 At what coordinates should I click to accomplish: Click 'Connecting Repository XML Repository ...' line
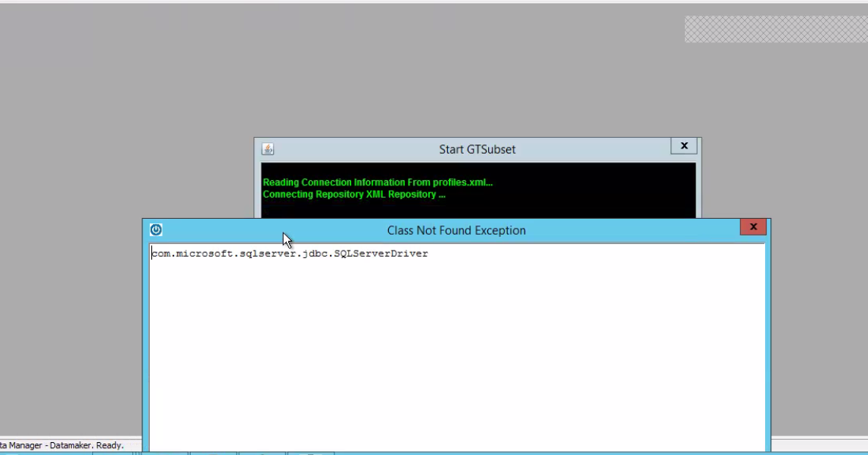point(353,195)
